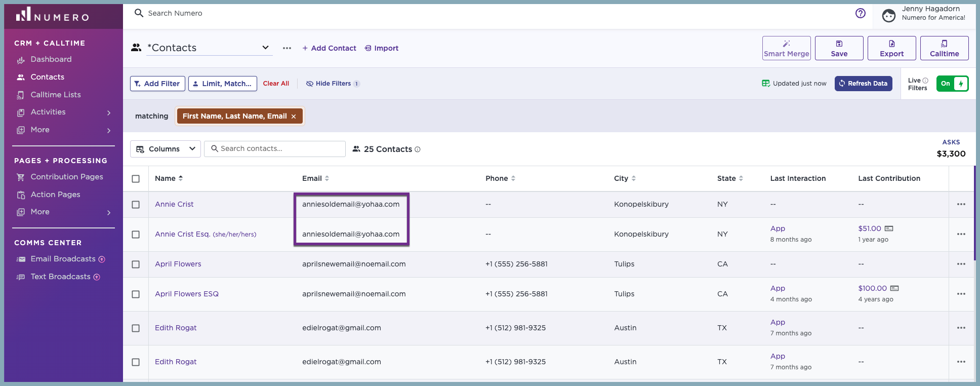This screenshot has width=980, height=386.
Task: Click the info icon next to 25 Contacts
Action: (418, 149)
